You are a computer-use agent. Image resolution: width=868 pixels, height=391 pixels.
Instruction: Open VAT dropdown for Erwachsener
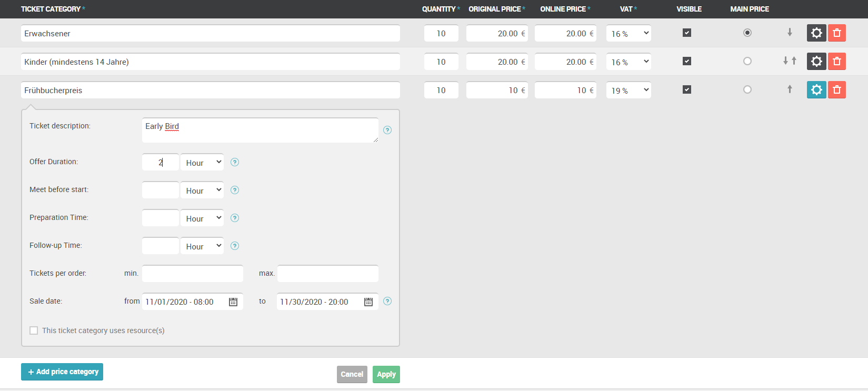628,33
